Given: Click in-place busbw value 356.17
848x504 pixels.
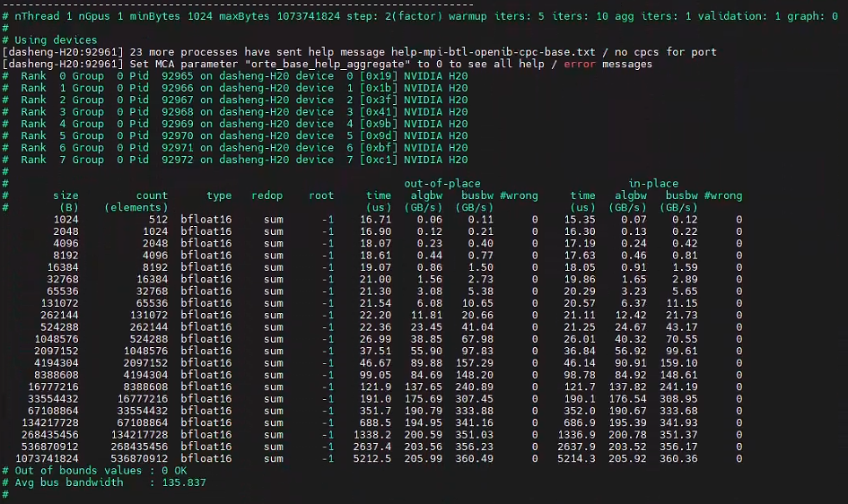Looking at the screenshot, I should [678, 447].
